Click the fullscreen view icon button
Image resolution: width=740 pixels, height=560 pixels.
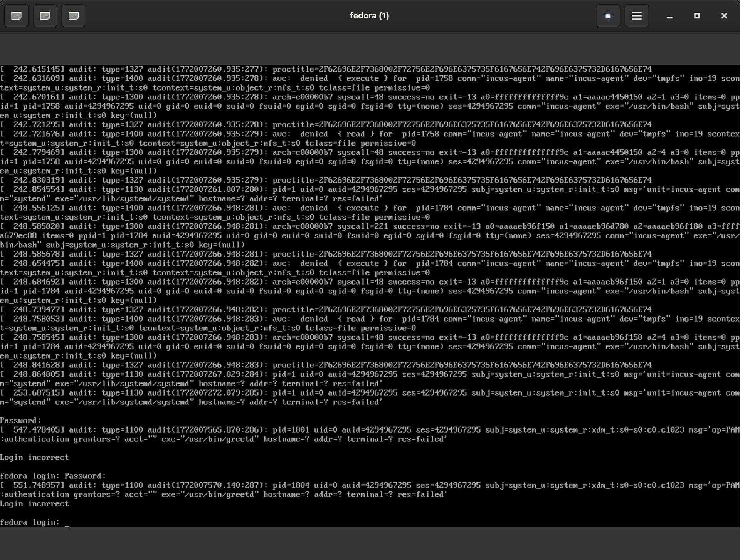point(608,16)
